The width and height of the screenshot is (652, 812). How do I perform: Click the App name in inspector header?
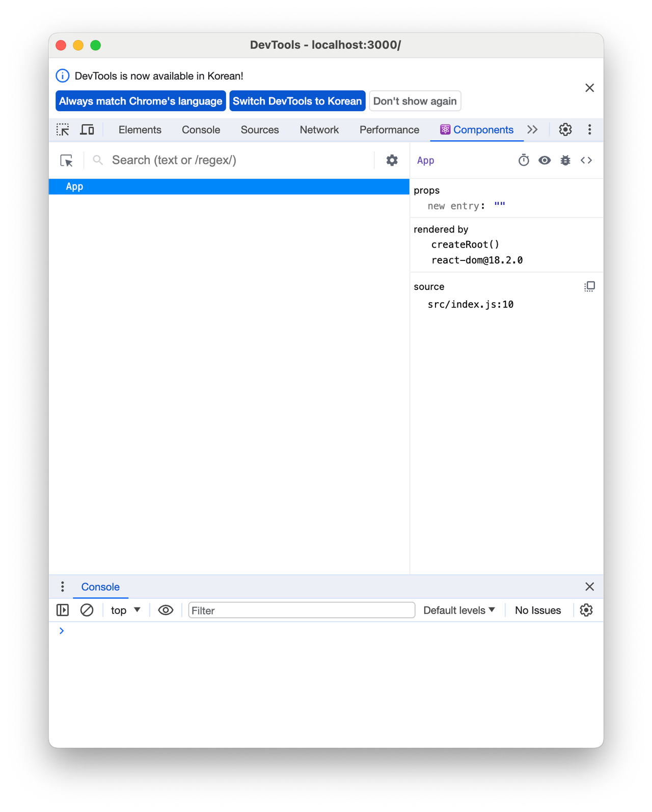click(x=425, y=161)
